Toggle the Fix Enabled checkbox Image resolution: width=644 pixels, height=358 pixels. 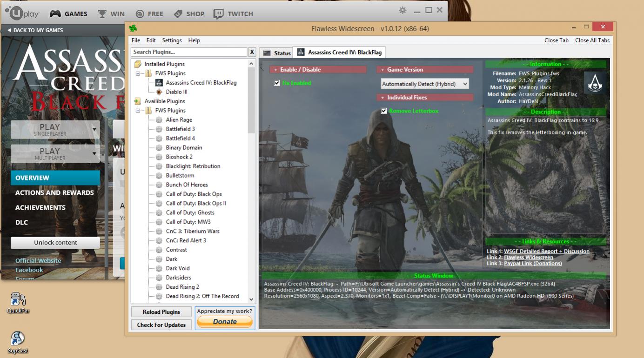[x=277, y=83]
